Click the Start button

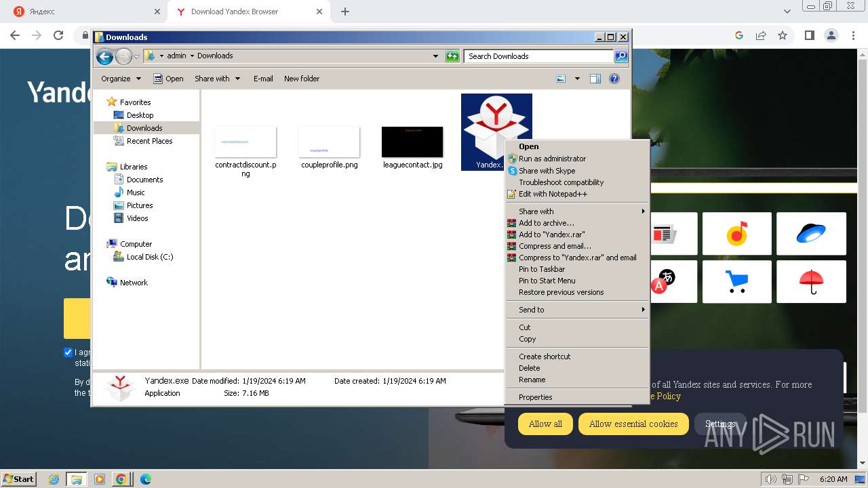click(x=19, y=479)
